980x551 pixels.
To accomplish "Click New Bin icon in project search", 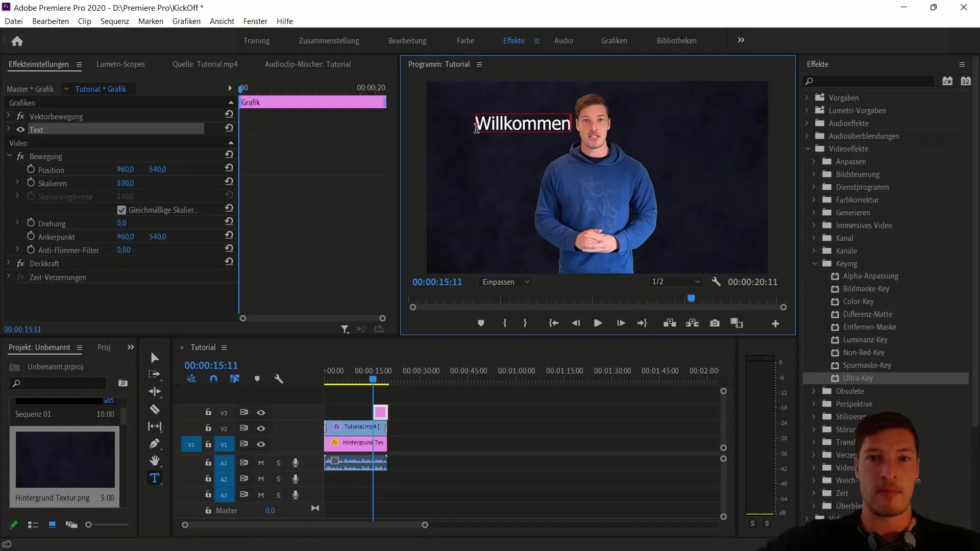I will (x=122, y=383).
